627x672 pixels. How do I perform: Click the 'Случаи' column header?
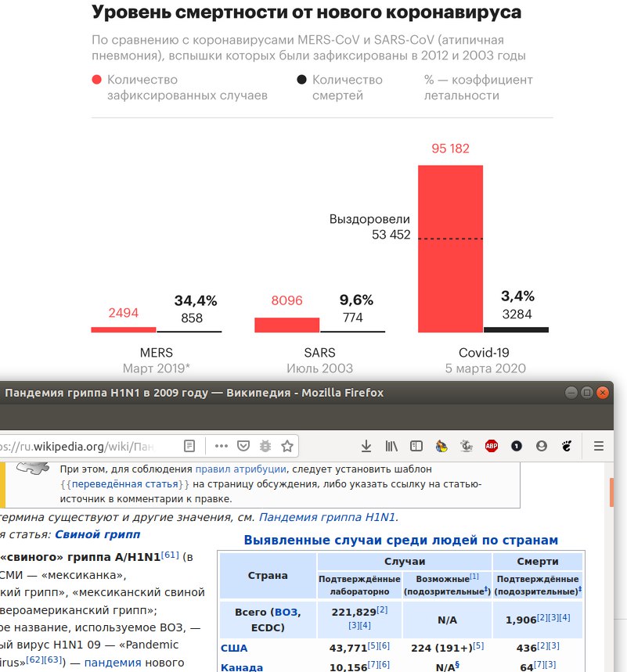click(405, 561)
